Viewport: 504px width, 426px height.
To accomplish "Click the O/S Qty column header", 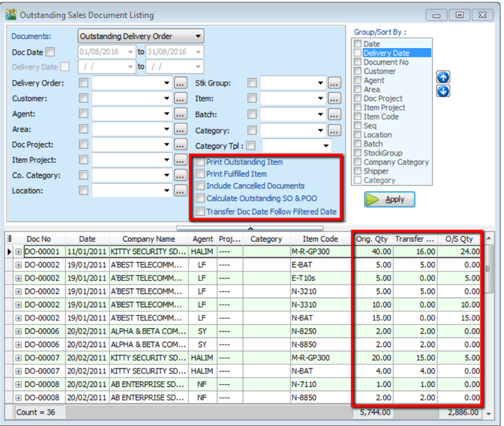I will tap(458, 239).
